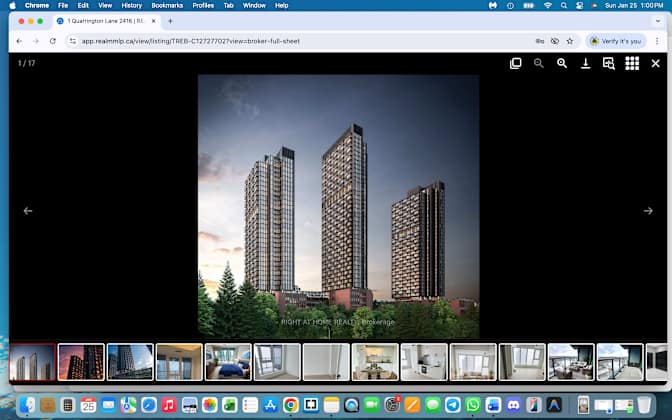
Task: Select the bedroom thumbnail with blue bed
Action: [228, 362]
